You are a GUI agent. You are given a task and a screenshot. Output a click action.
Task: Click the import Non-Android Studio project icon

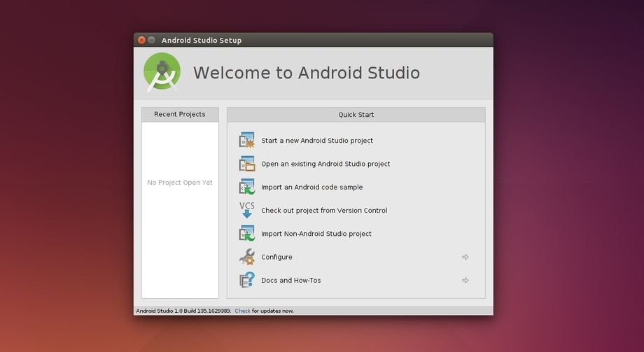click(x=247, y=234)
